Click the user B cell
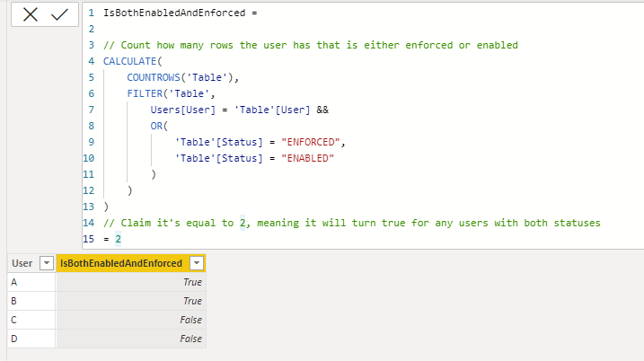Image resolution: width=644 pixels, height=361 pixels. pyautogui.click(x=31, y=301)
